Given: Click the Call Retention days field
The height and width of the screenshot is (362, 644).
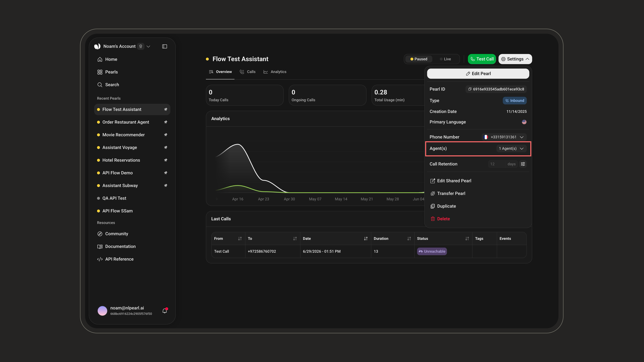Looking at the screenshot, I should click(503, 164).
